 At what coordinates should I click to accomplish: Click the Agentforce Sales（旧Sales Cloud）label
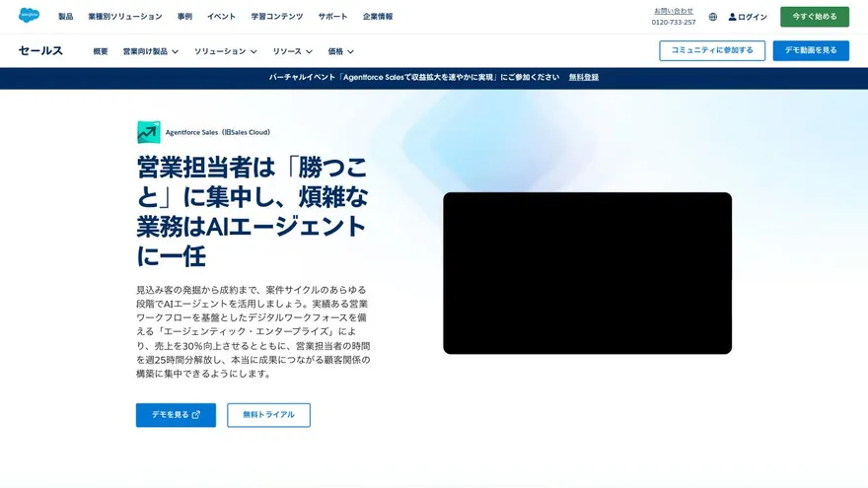(218, 132)
